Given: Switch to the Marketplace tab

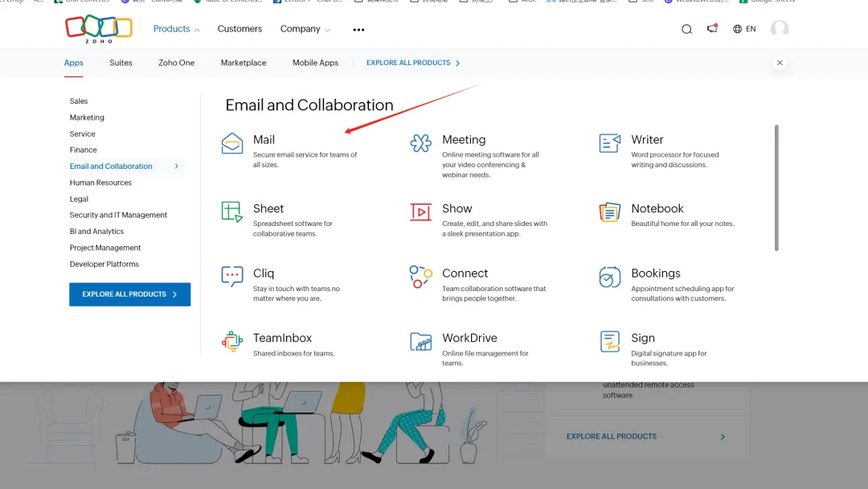Looking at the screenshot, I should click(x=244, y=63).
